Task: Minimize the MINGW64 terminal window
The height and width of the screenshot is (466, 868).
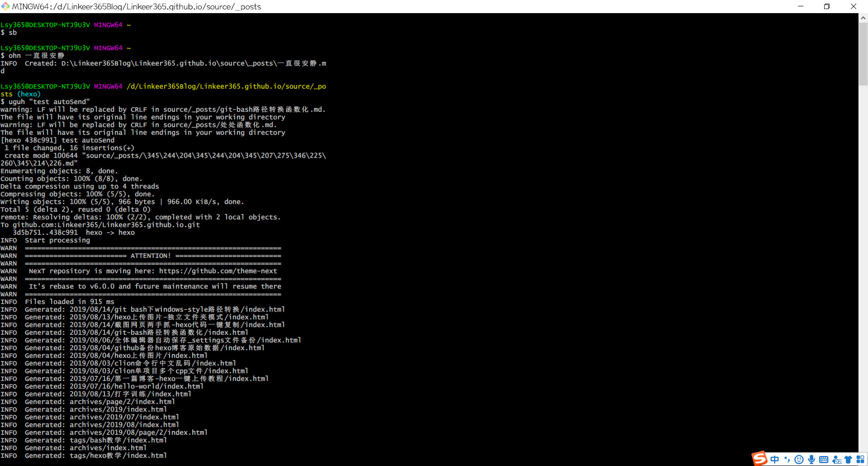Action: tap(801, 6)
